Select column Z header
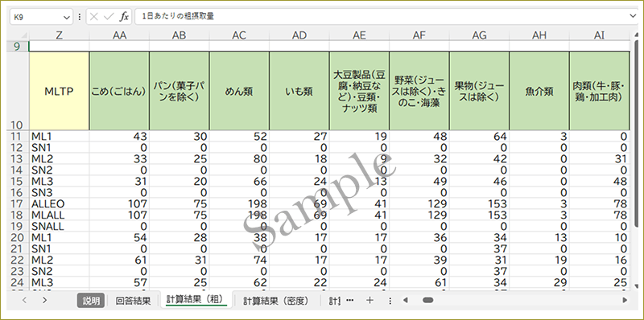Screen dimensions: 644x320 [x=59, y=35]
